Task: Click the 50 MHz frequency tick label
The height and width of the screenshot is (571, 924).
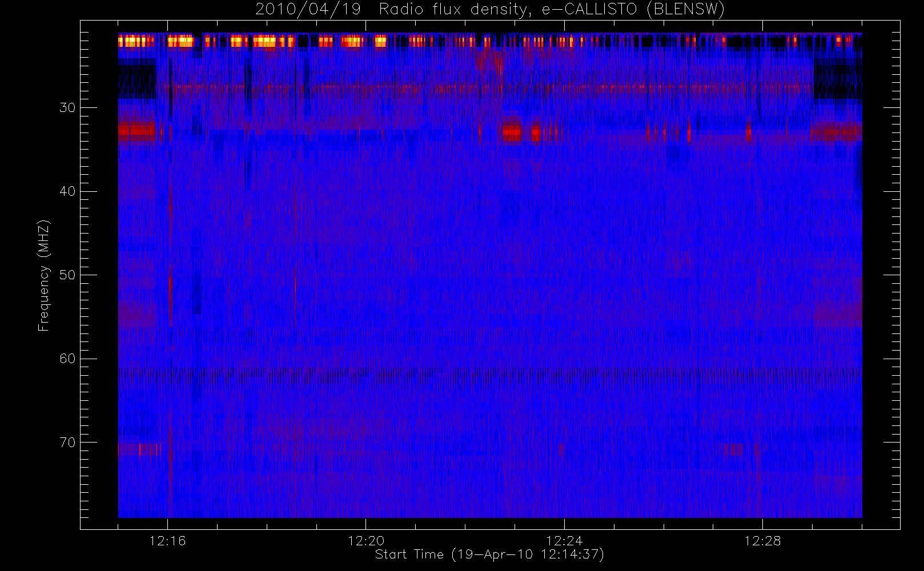Action: pos(67,275)
